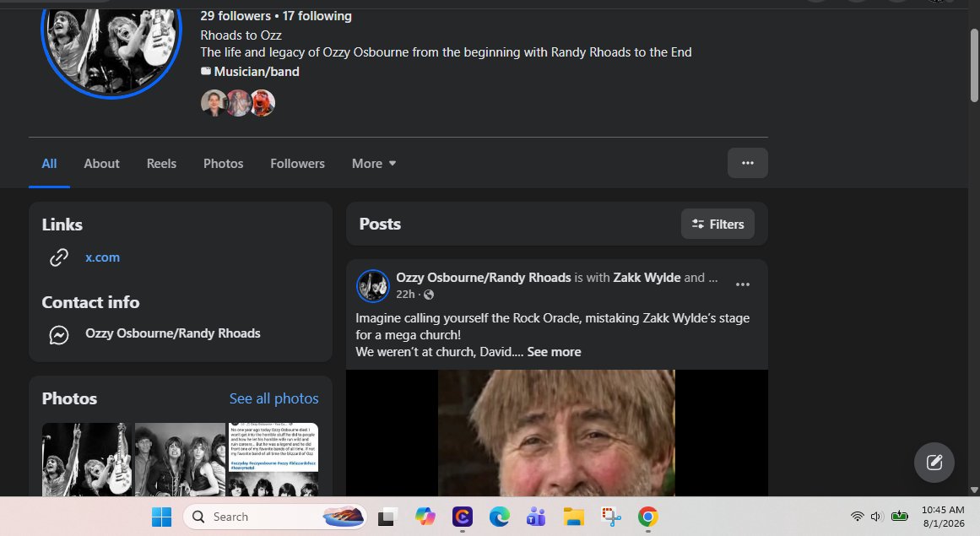Expand post text with See more
Image resolution: width=980 pixels, height=536 pixels.
tap(554, 352)
